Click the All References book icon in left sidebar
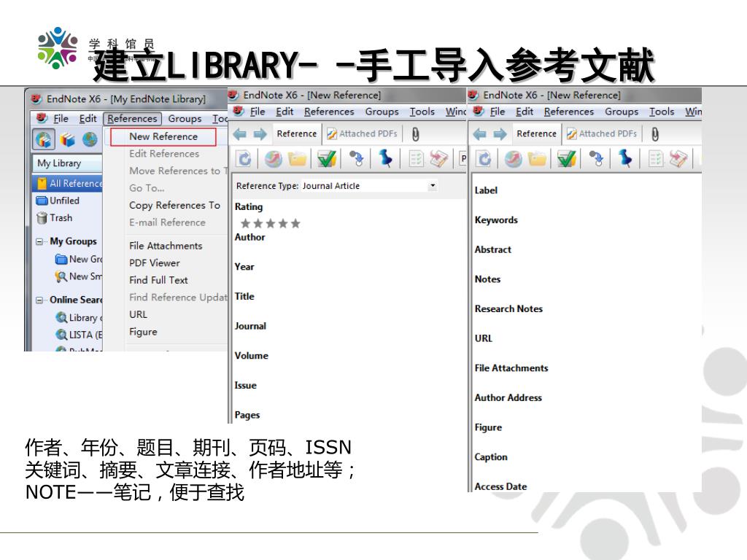The width and height of the screenshot is (747, 560). 42,183
